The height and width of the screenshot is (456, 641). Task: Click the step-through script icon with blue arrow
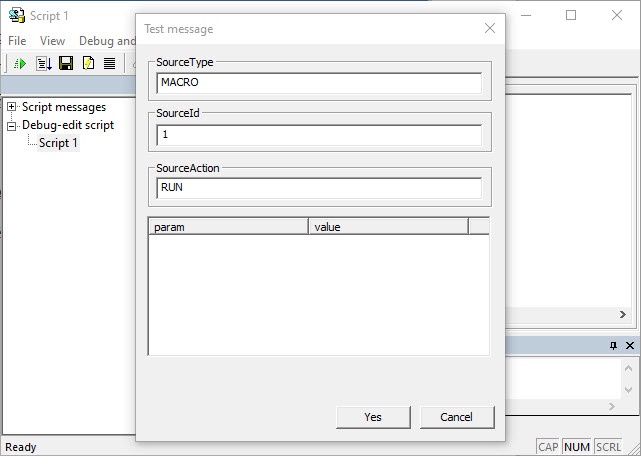coord(44,63)
